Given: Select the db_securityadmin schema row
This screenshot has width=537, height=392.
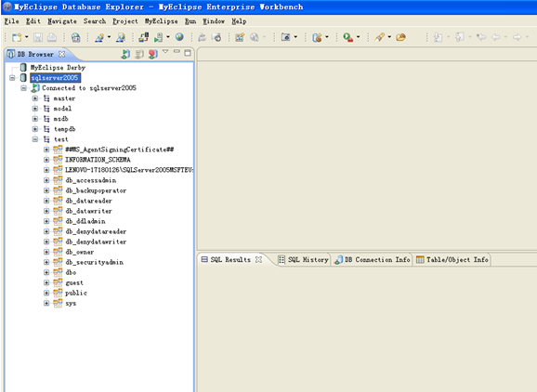Looking at the screenshot, I should coord(94,262).
